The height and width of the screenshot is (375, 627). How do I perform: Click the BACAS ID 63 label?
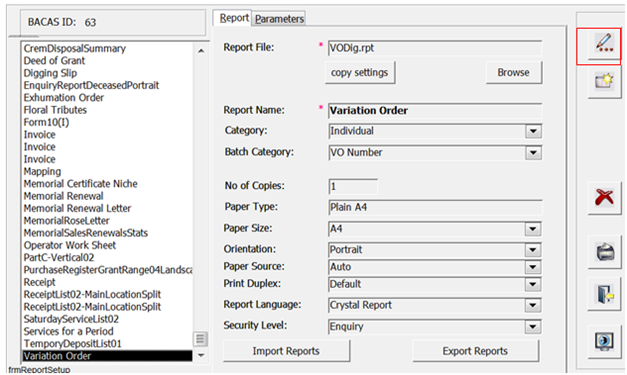(62, 22)
